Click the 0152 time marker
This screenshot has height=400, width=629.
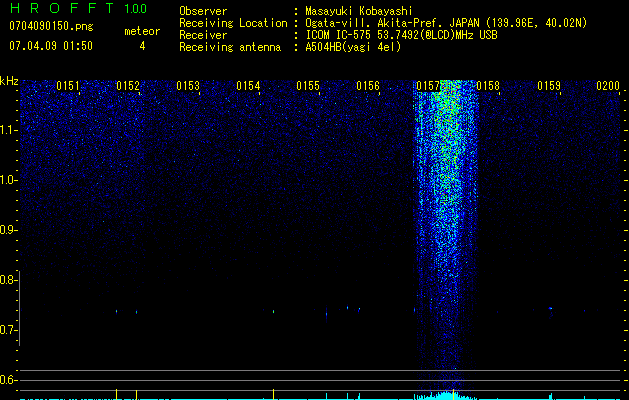(x=128, y=86)
